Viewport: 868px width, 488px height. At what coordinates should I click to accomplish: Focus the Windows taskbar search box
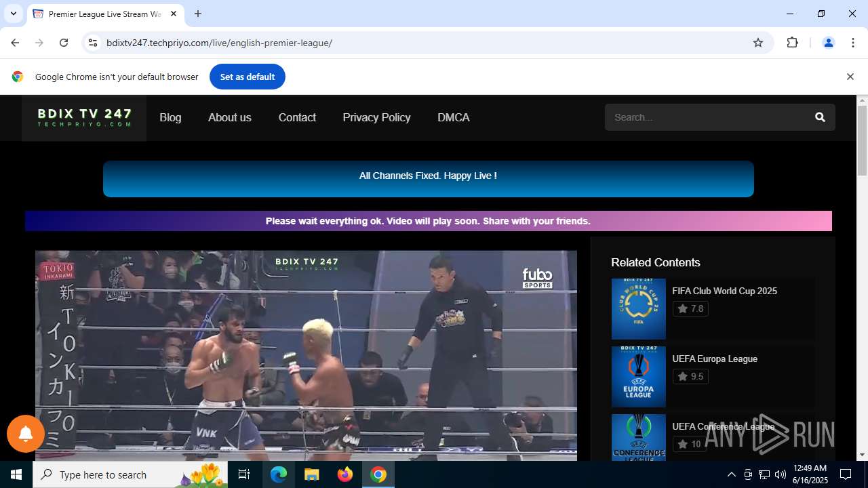(x=130, y=474)
